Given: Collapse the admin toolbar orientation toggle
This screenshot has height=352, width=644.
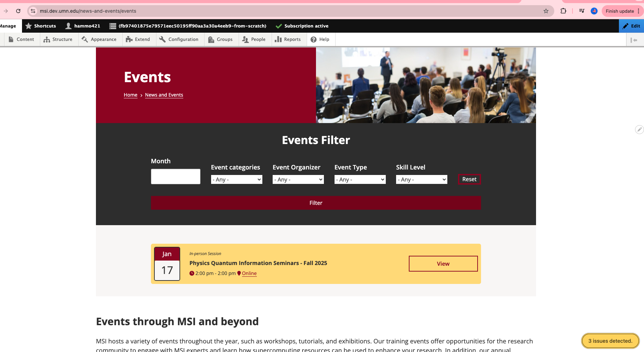Looking at the screenshot, I should tap(634, 40).
